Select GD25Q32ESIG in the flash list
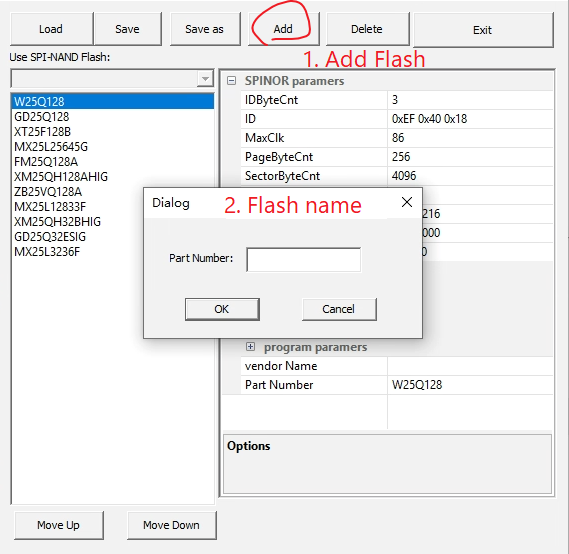This screenshot has width=569, height=554. click(x=78, y=237)
